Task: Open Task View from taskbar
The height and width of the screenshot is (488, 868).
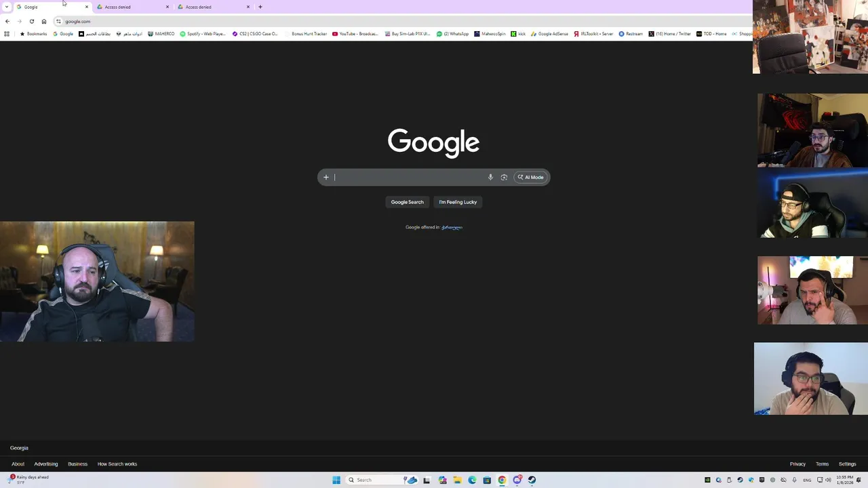Action: click(x=427, y=480)
